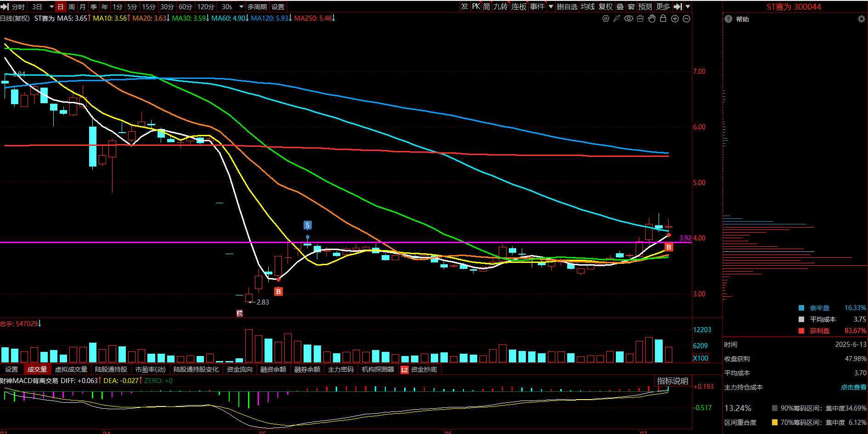Select the 月 monthly period

pyautogui.click(x=83, y=6)
